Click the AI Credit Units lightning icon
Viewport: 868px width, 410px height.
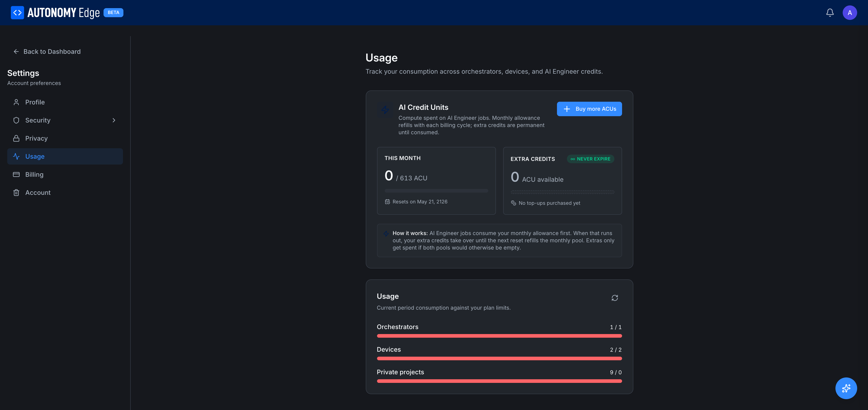click(385, 110)
